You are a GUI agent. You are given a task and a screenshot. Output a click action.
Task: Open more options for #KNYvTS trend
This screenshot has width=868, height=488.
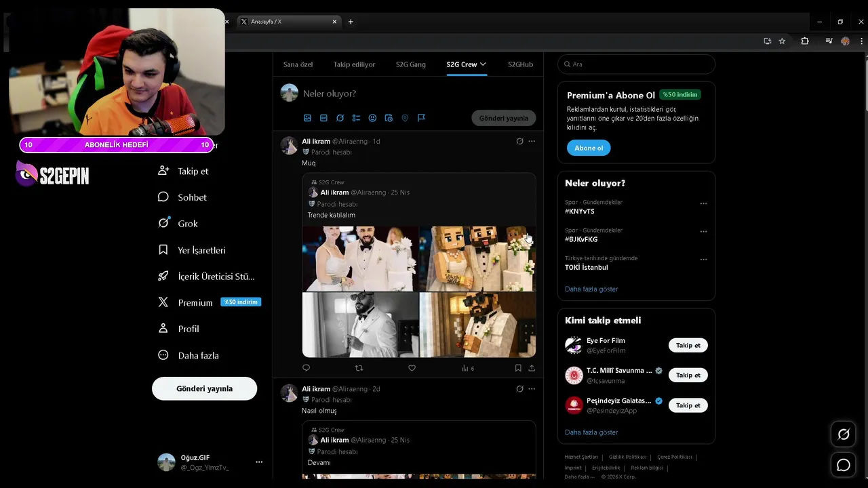click(x=703, y=203)
